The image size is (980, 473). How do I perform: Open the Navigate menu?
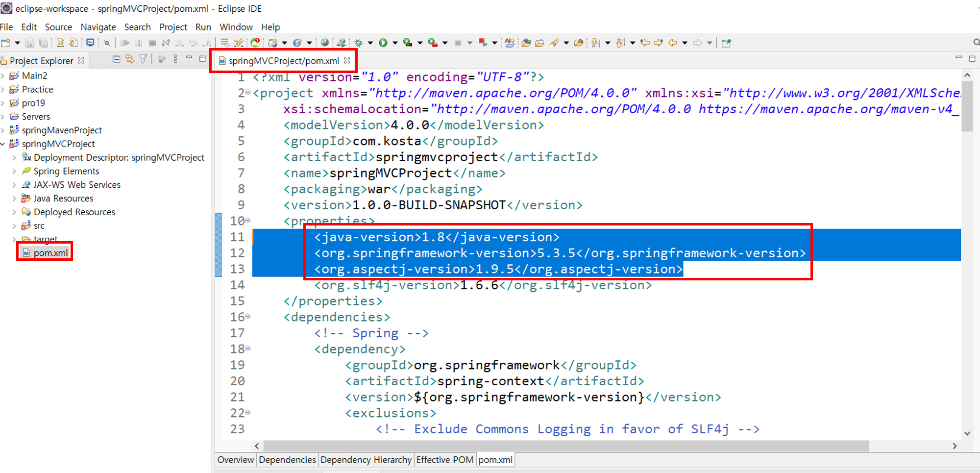tap(98, 27)
